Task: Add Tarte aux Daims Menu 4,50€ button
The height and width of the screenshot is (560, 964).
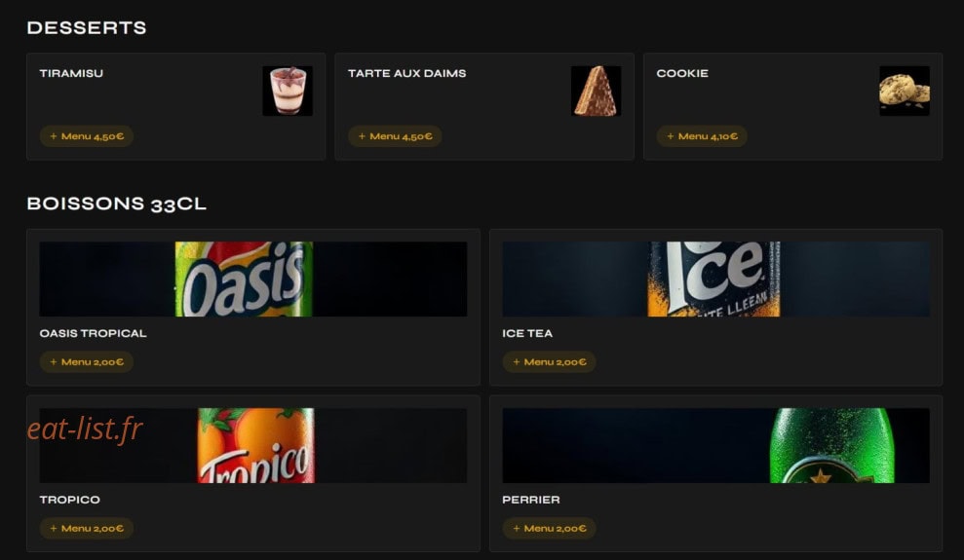Action: [395, 136]
